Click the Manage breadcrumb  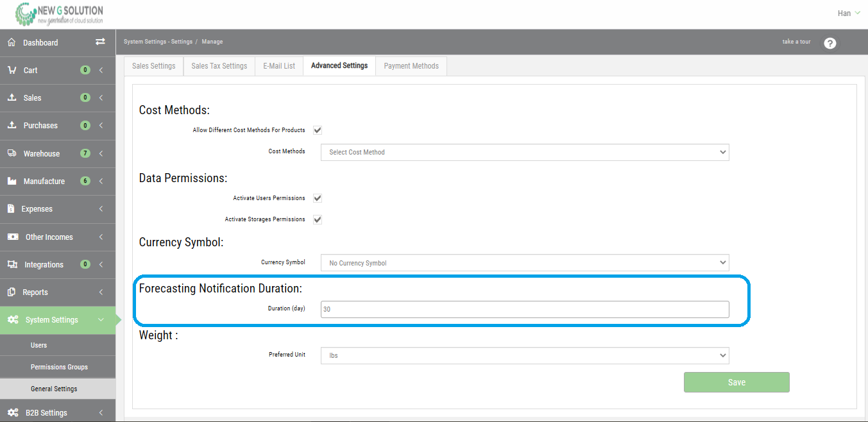point(212,42)
